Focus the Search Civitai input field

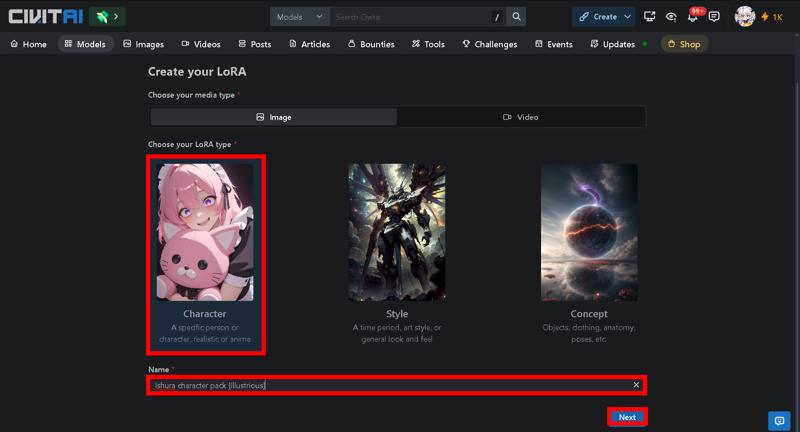[410, 17]
